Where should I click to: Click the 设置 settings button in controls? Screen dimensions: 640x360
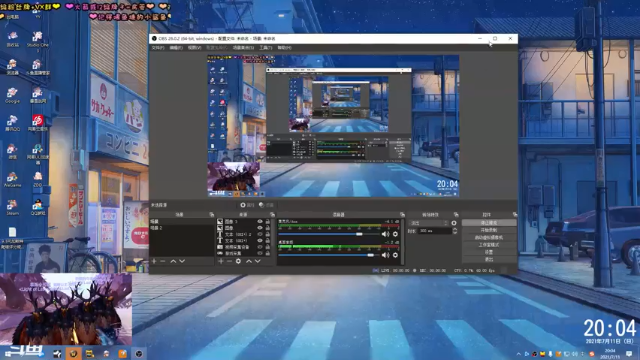pos(489,252)
